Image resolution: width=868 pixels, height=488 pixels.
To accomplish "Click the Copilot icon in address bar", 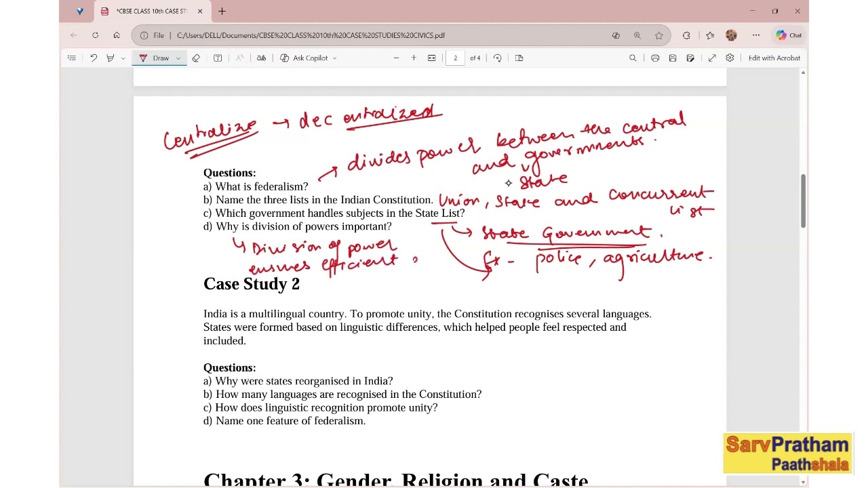I will [x=616, y=35].
